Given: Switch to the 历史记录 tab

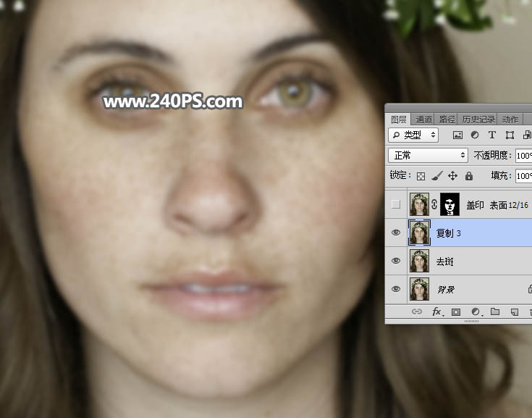Looking at the screenshot, I should pos(478,119).
